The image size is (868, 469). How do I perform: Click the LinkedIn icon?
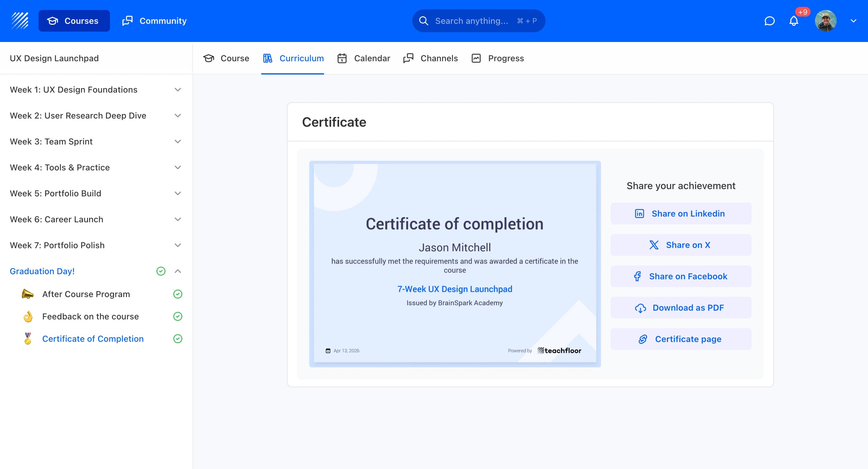tap(639, 214)
